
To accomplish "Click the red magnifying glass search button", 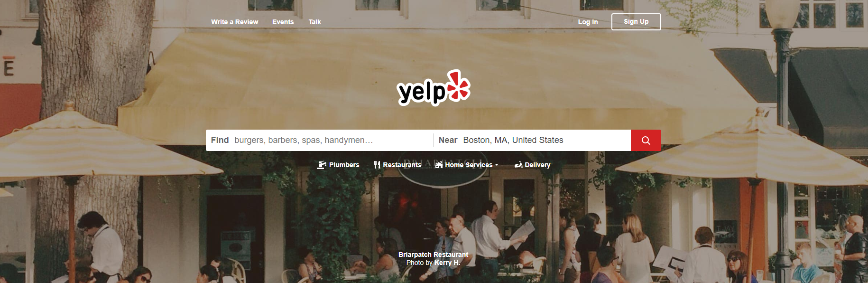I will click(646, 140).
